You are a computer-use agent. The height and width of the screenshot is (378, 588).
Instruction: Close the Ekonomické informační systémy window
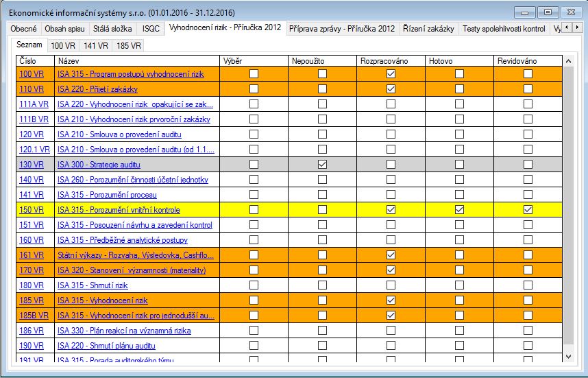[x=571, y=12]
